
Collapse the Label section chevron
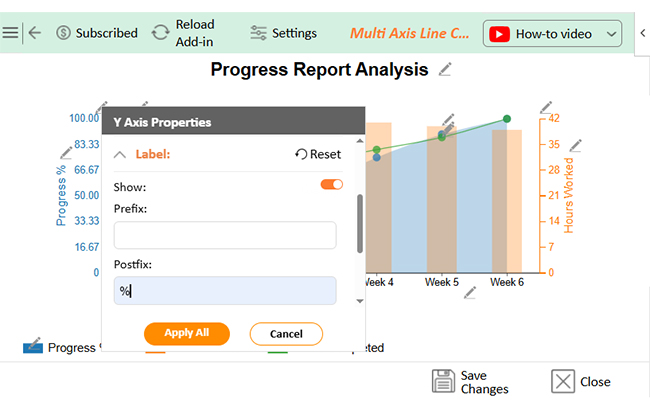(120, 154)
